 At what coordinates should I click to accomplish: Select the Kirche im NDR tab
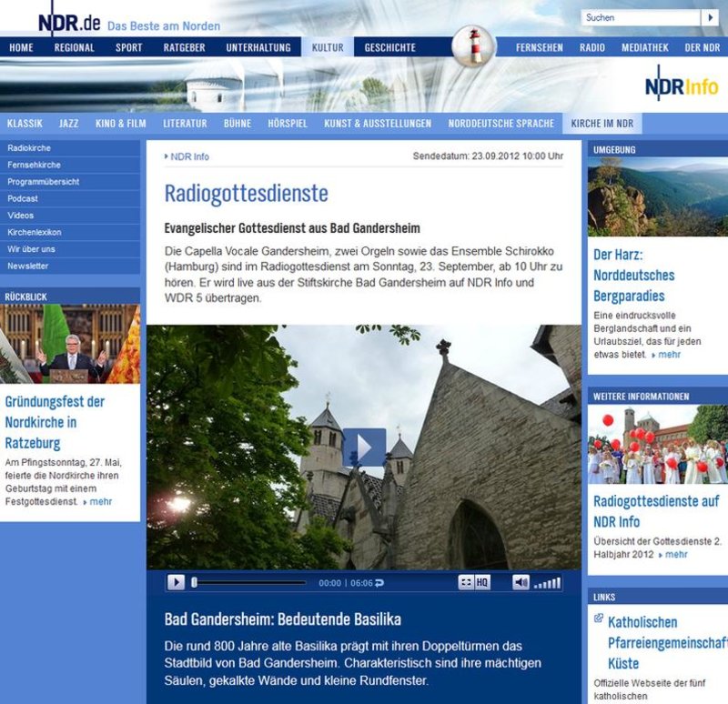tap(602, 123)
